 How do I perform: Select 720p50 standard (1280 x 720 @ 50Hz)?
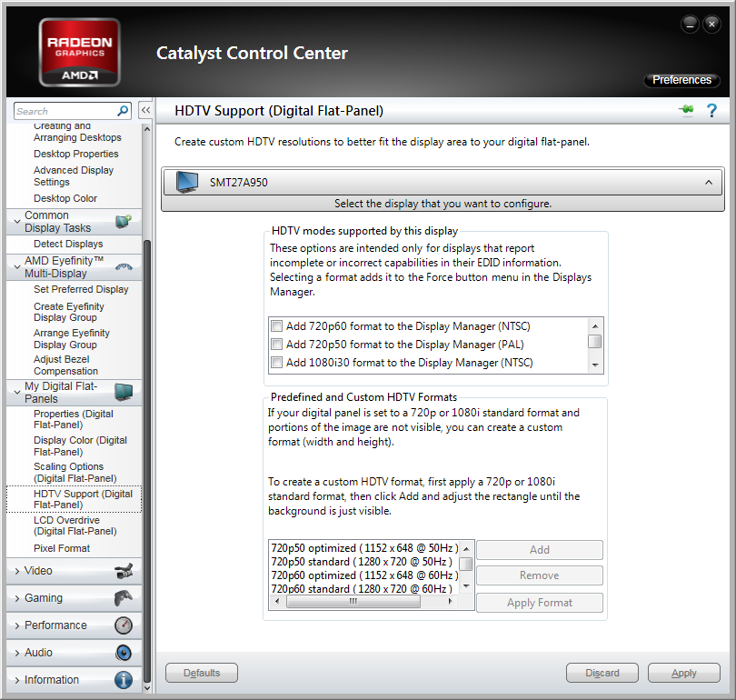click(362, 562)
